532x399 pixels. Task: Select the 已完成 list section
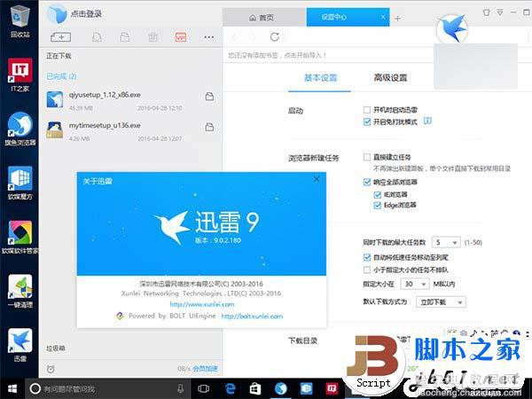click(61, 76)
